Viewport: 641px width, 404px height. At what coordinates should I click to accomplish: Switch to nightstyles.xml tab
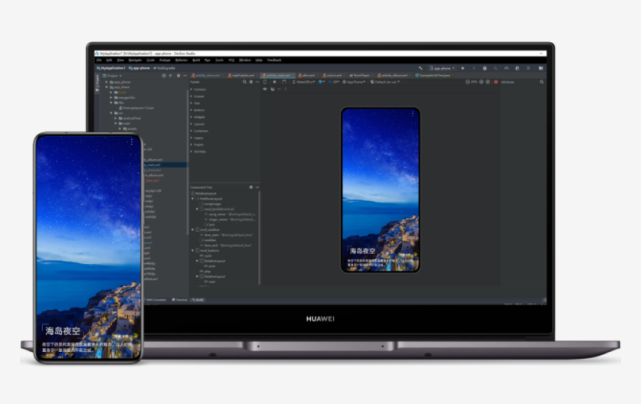click(x=242, y=75)
